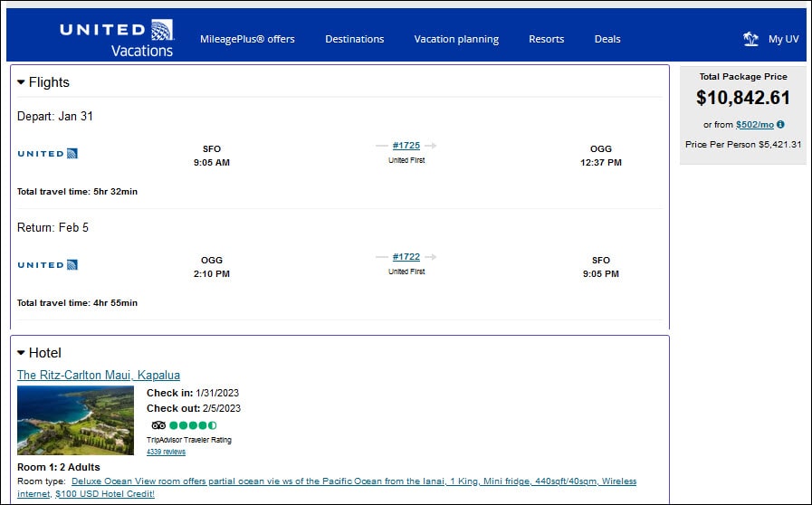The image size is (812, 505).
Task: Open the MileagePlus offers menu
Action: pyautogui.click(x=247, y=39)
